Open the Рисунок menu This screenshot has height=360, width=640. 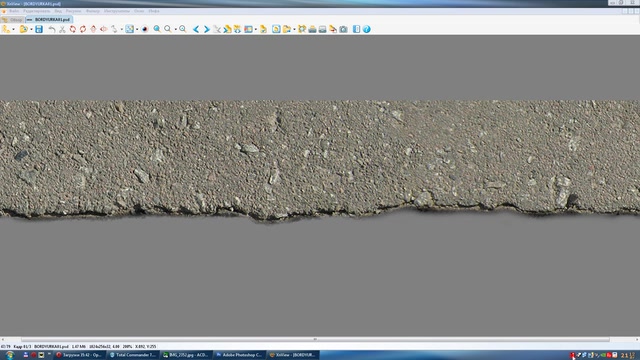tap(74, 11)
